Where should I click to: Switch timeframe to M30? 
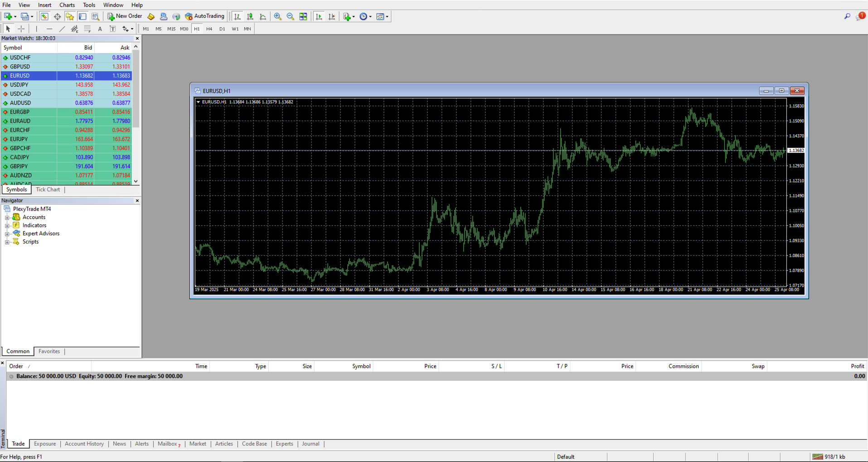coord(184,29)
